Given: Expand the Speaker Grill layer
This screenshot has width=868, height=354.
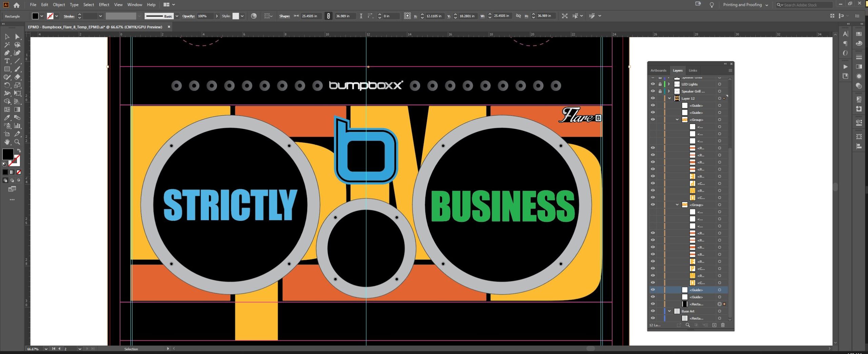Looking at the screenshot, I should [669, 91].
